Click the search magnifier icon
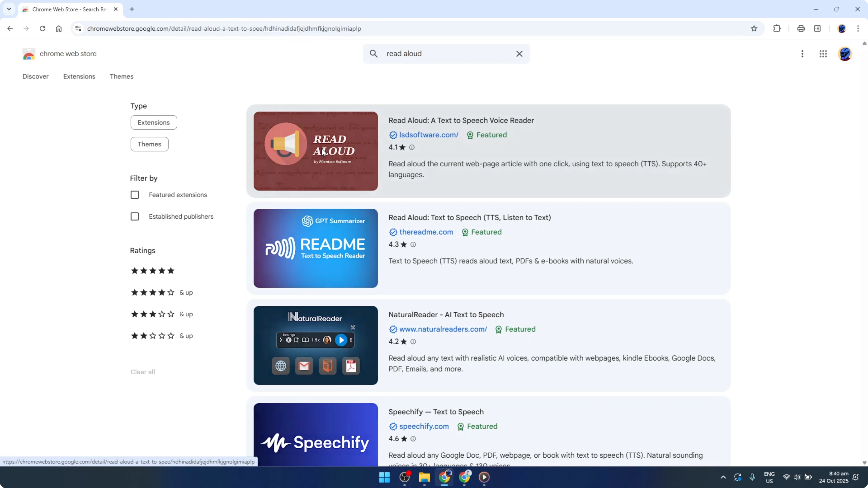The image size is (868, 488). (374, 54)
